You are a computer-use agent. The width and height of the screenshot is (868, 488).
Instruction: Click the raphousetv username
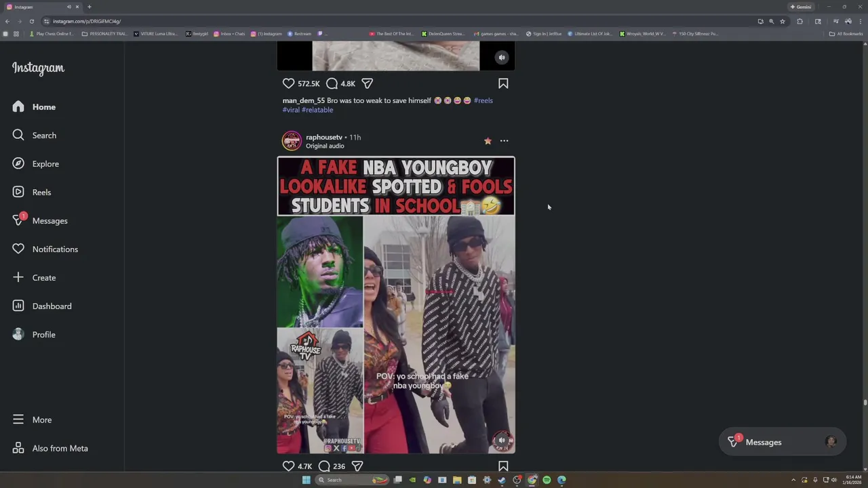point(324,137)
